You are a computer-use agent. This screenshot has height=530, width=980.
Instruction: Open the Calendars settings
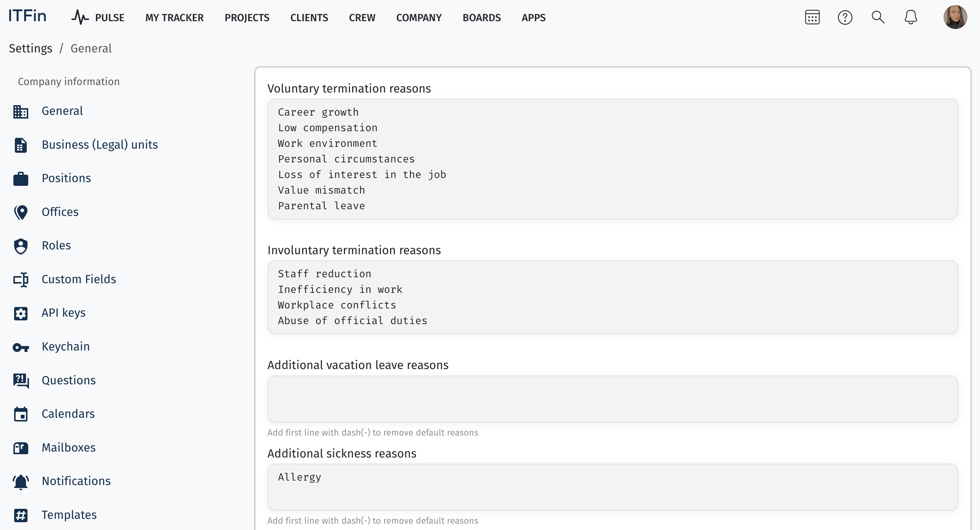click(68, 414)
